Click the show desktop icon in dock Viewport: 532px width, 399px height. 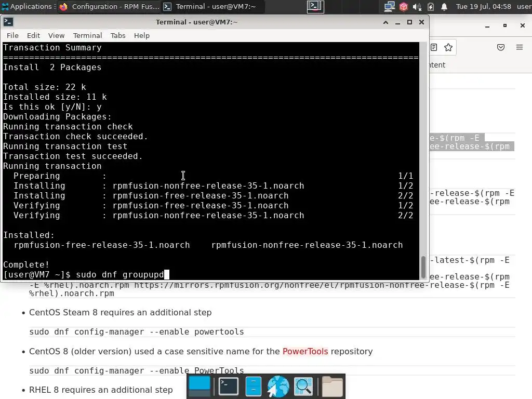[199, 387]
